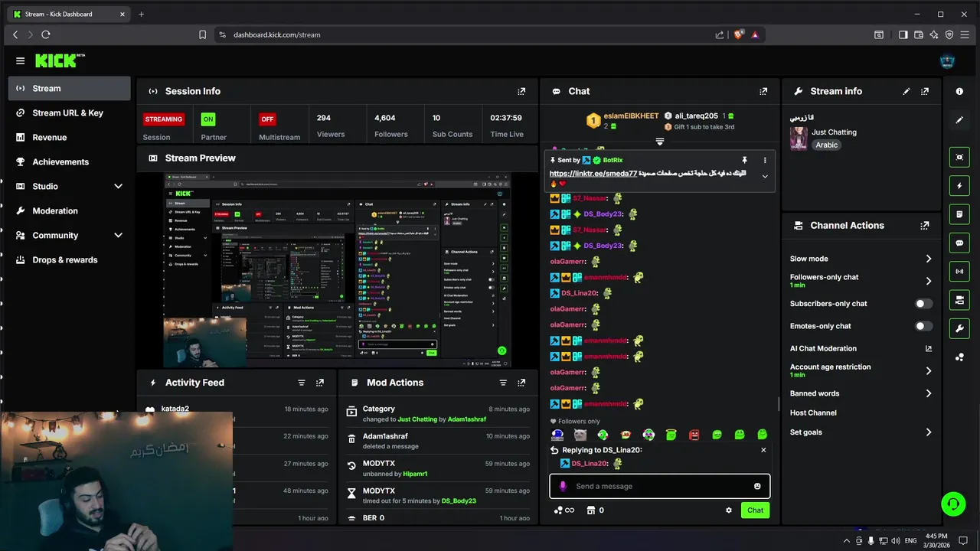
Task: Open the Activity Feed filter icon
Action: 301,383
